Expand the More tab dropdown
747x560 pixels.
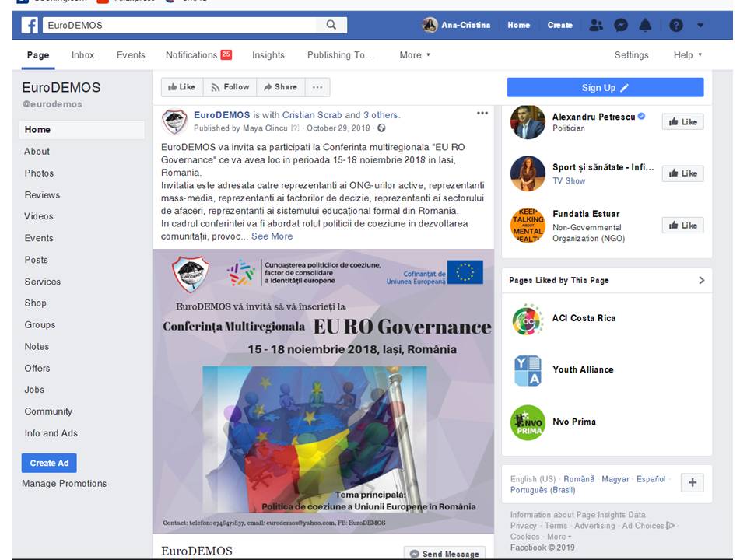(415, 54)
